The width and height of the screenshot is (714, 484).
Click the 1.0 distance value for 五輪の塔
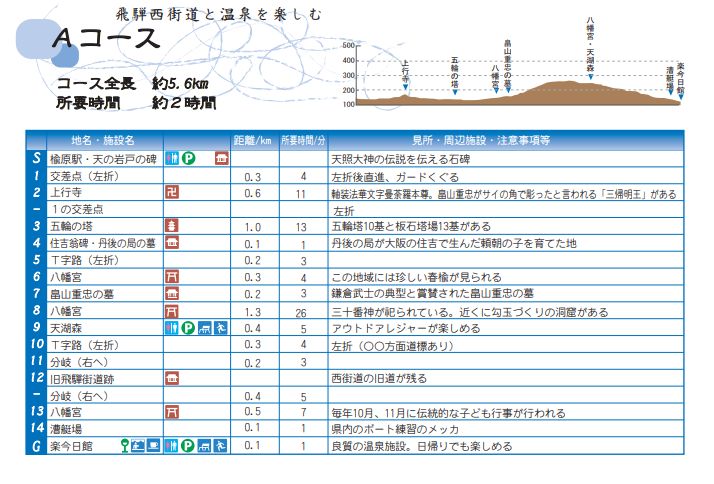[x=253, y=227]
